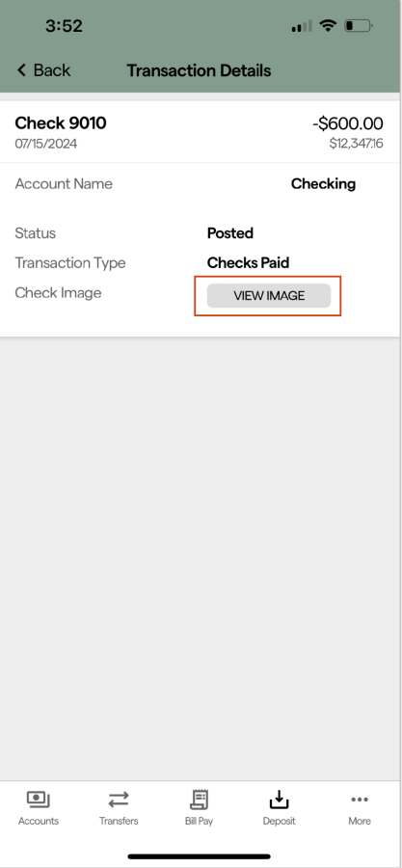Screen dimensions: 402x868
Task: Tap the -$600.00 amount
Action: (348, 122)
